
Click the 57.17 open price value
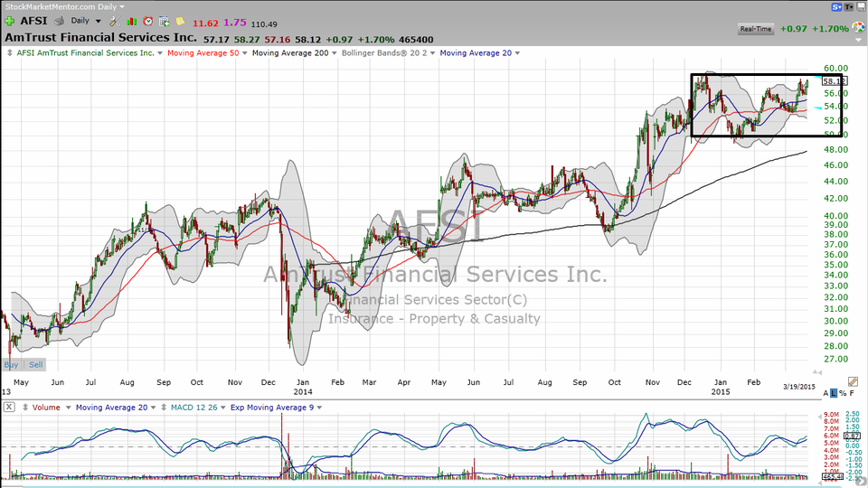[216, 40]
